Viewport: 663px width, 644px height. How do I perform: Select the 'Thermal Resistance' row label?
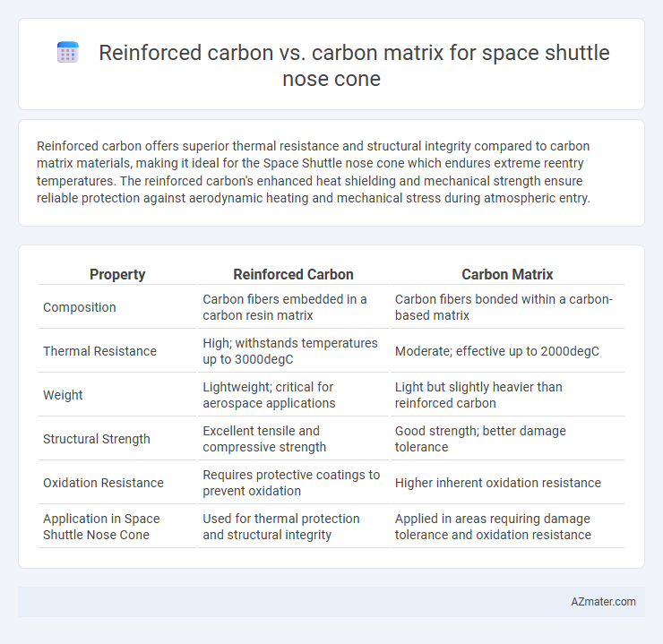(x=99, y=351)
